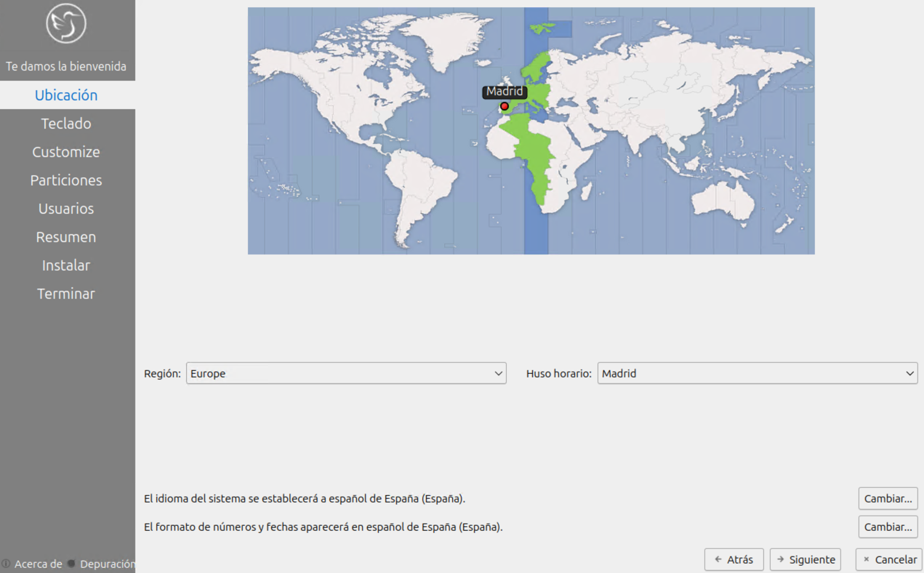Cancel installation with Cancelar button
This screenshot has width=924, height=573.
[x=889, y=559]
